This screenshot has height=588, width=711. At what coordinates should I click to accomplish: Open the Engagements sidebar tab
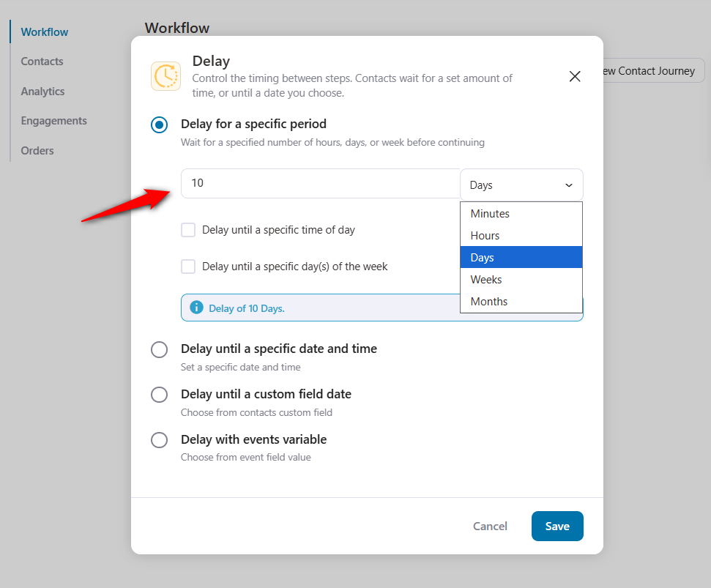(x=54, y=121)
